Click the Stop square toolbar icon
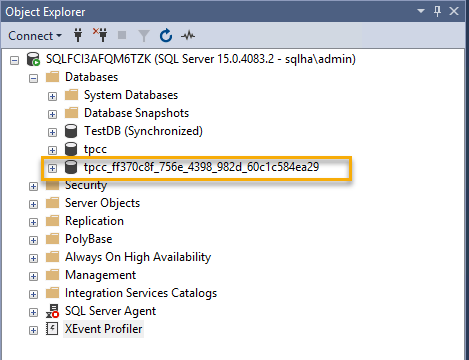The width and height of the screenshot is (469, 360). point(122,35)
